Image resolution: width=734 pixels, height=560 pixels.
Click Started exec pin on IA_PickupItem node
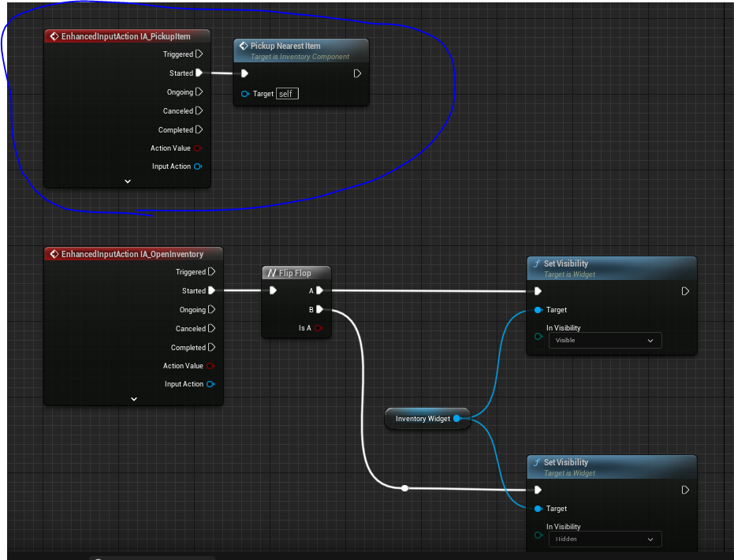click(x=199, y=73)
